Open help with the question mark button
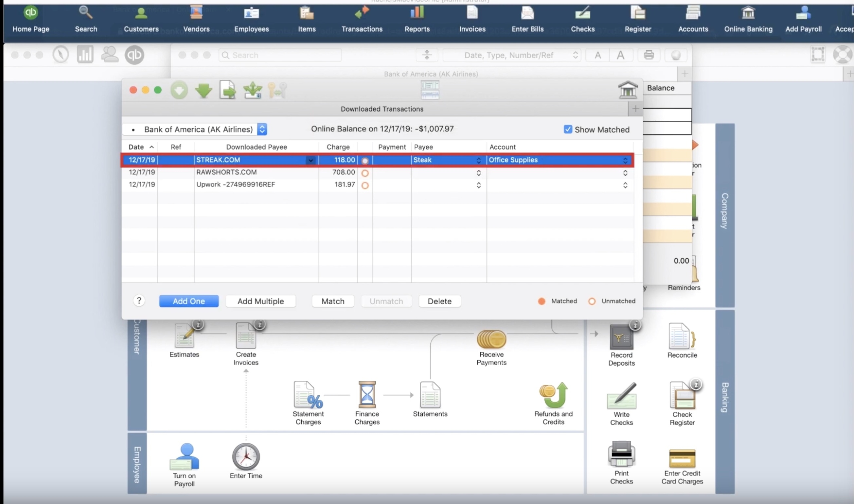The height and width of the screenshot is (504, 854). point(139,301)
